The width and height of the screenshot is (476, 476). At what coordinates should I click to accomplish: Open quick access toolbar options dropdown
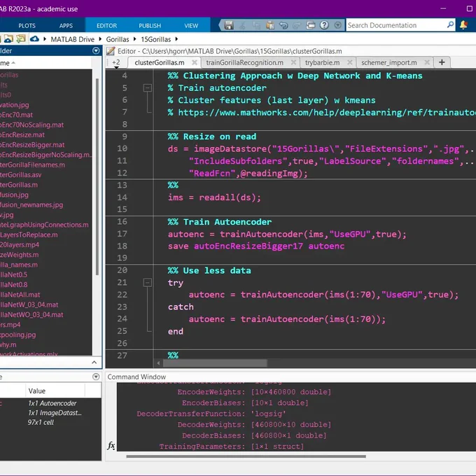pyautogui.click(x=337, y=25)
